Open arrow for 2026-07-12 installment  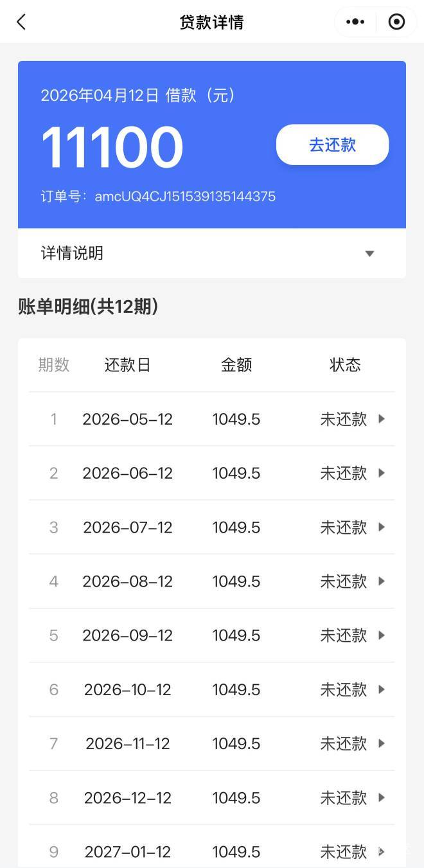click(x=382, y=527)
